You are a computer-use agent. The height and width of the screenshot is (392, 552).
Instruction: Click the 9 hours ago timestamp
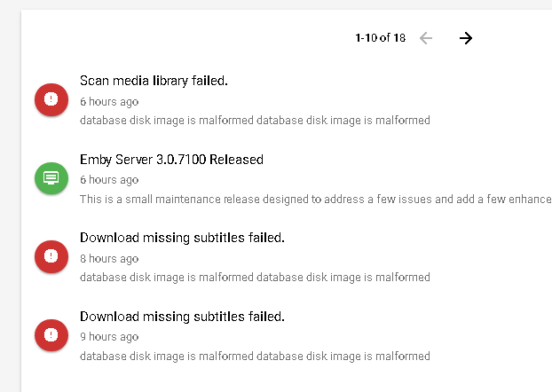pos(109,337)
